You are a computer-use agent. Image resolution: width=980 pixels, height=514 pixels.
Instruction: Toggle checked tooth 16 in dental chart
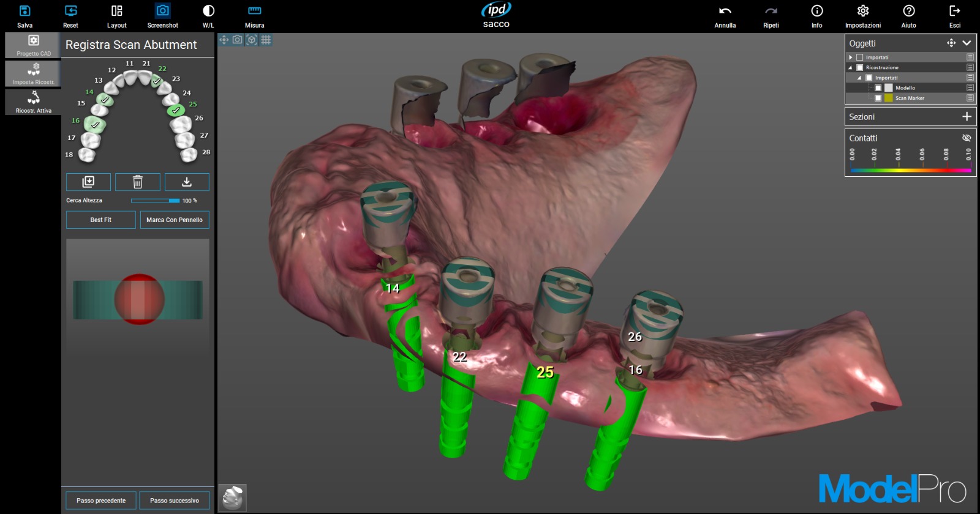pyautogui.click(x=95, y=124)
